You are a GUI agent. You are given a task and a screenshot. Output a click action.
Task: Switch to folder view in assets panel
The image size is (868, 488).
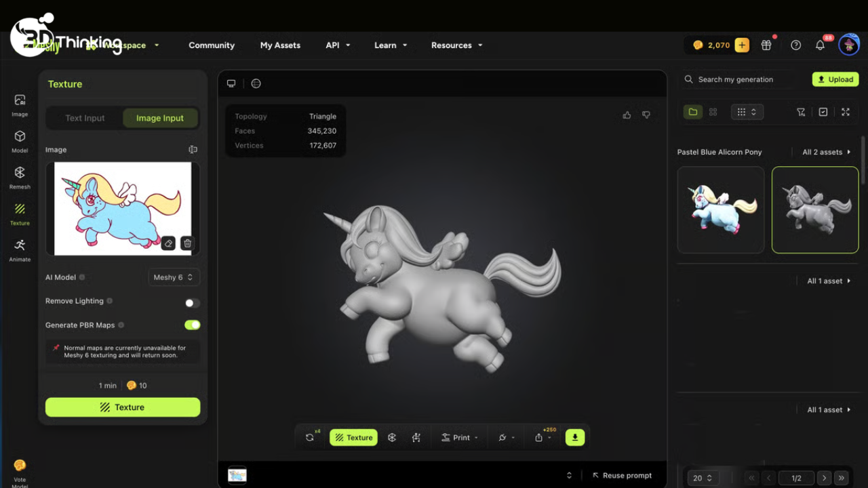point(693,112)
